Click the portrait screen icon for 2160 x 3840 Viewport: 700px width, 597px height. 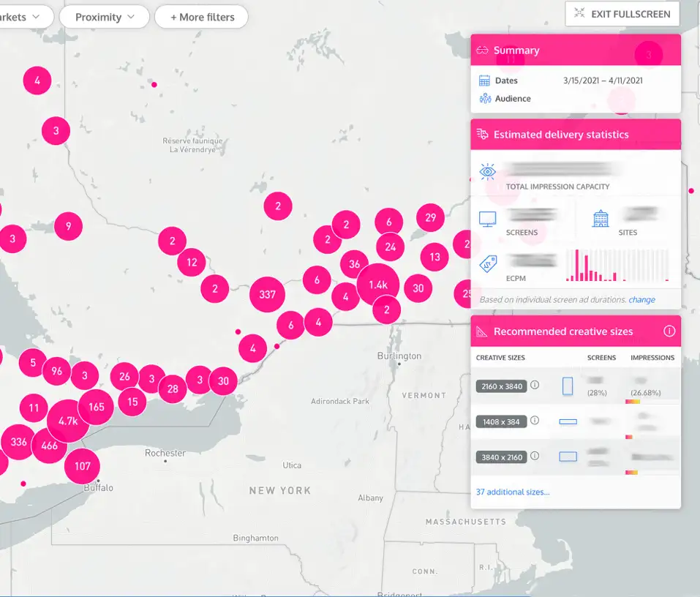pos(568,386)
